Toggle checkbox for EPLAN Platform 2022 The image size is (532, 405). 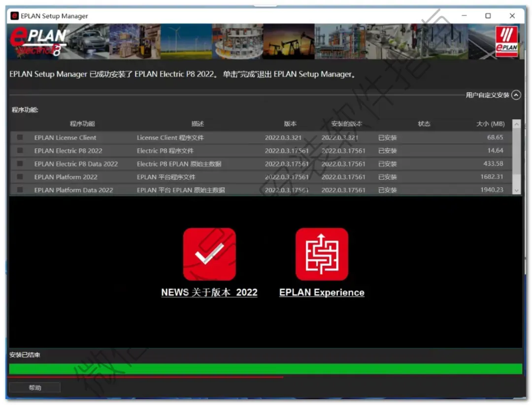[20, 177]
